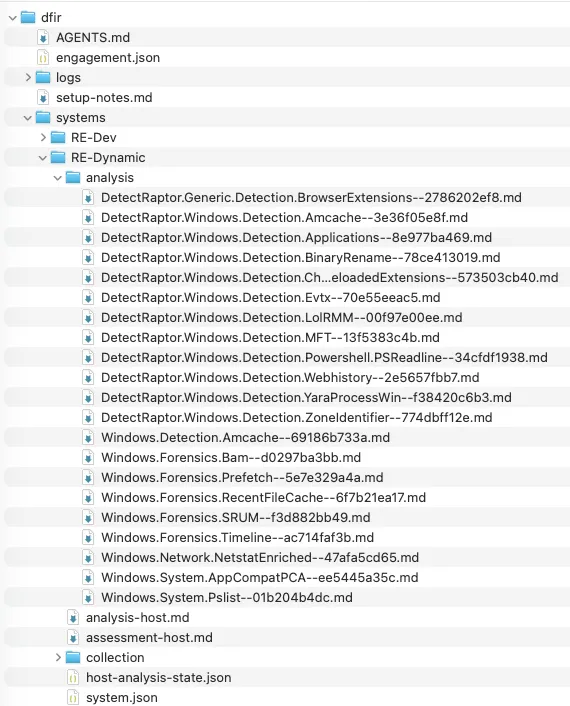570x706 pixels.
Task: Click host-analysis-state.json file icon
Action: (73, 678)
